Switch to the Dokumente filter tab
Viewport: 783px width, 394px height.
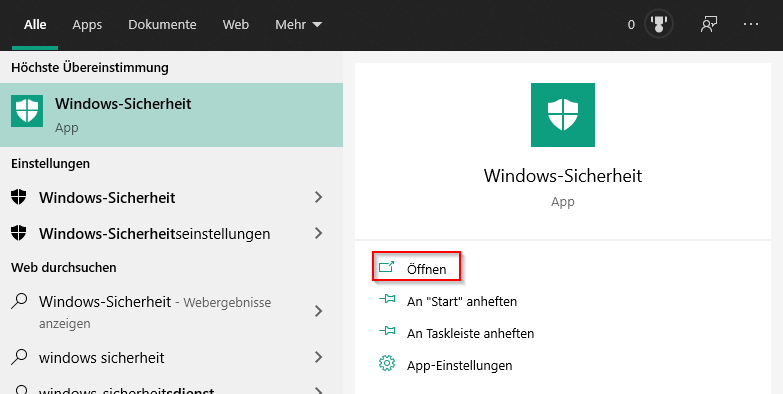(x=162, y=24)
